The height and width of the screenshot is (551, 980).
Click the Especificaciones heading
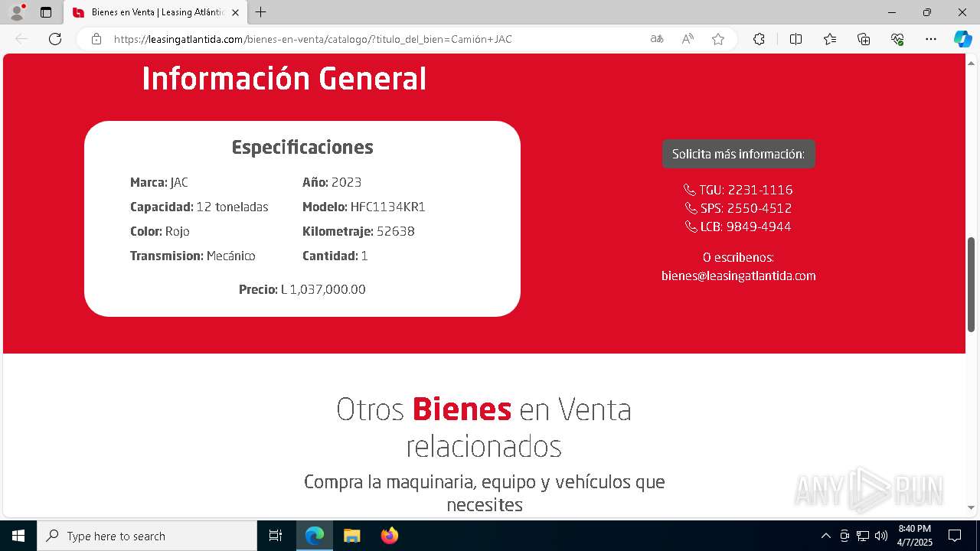point(302,147)
